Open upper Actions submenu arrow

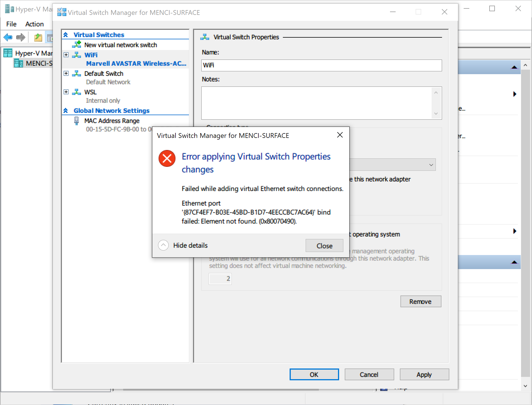coord(515,94)
